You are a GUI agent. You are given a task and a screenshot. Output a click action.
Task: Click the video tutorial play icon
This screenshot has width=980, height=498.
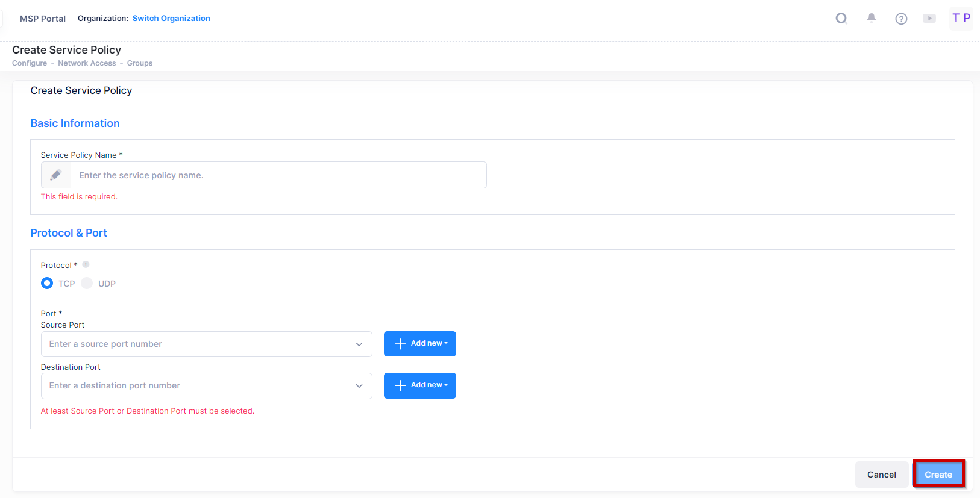coord(929,19)
